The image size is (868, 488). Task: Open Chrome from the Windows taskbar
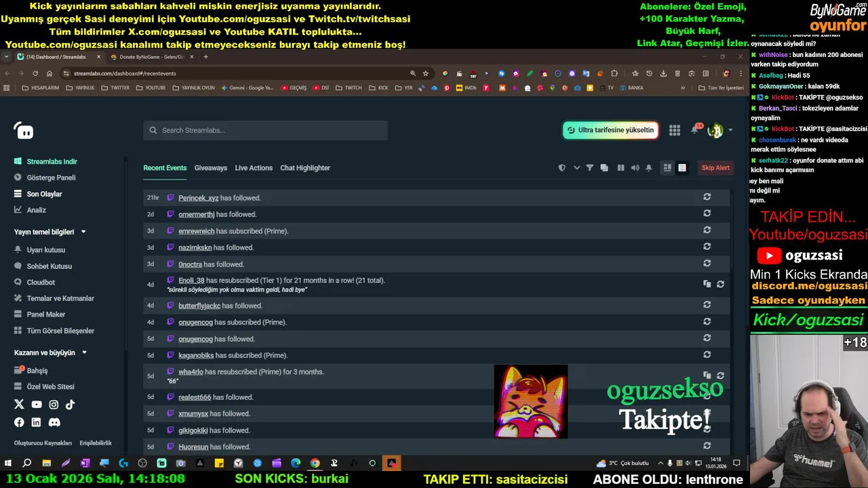point(315,463)
